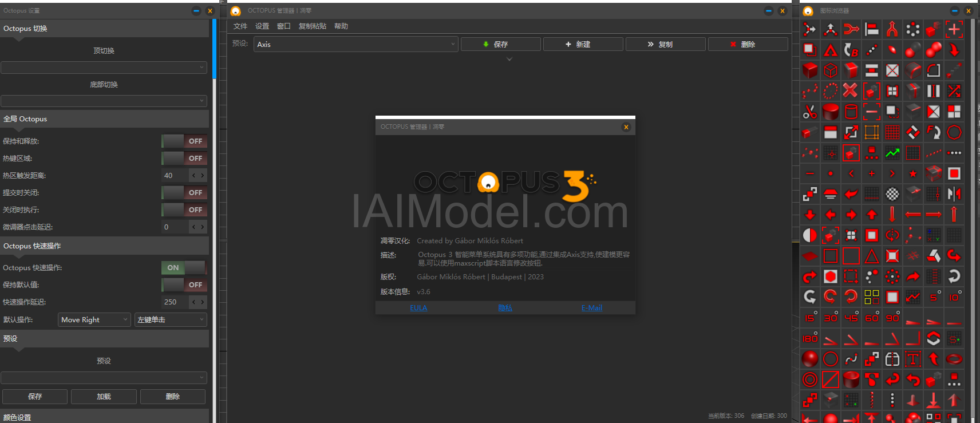Viewport: 980px width, 423px height.
Task: Collapse the 全局 Octopus section header
Action: pyautogui.click(x=104, y=119)
